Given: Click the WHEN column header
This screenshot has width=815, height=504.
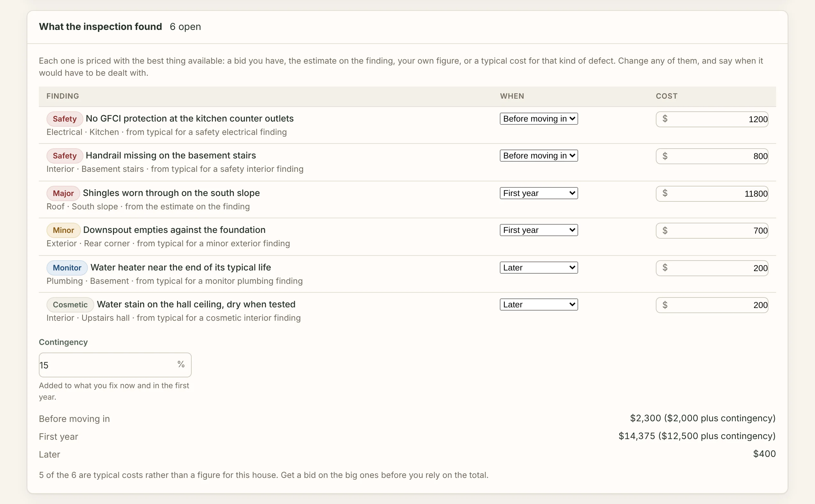Looking at the screenshot, I should click(x=512, y=96).
